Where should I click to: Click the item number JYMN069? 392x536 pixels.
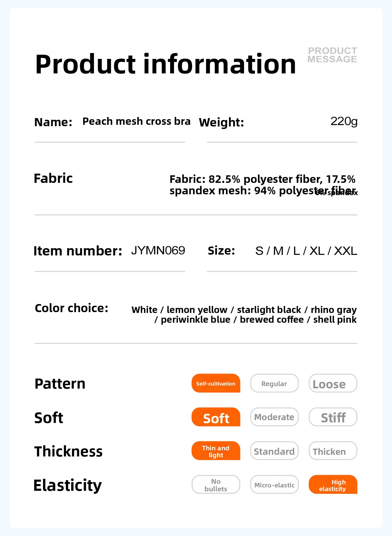pyautogui.click(x=158, y=250)
